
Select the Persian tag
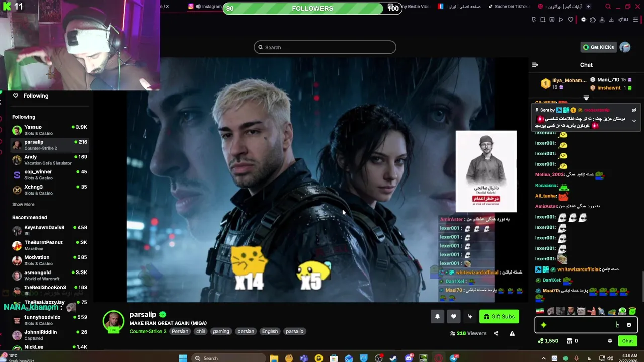180,331
